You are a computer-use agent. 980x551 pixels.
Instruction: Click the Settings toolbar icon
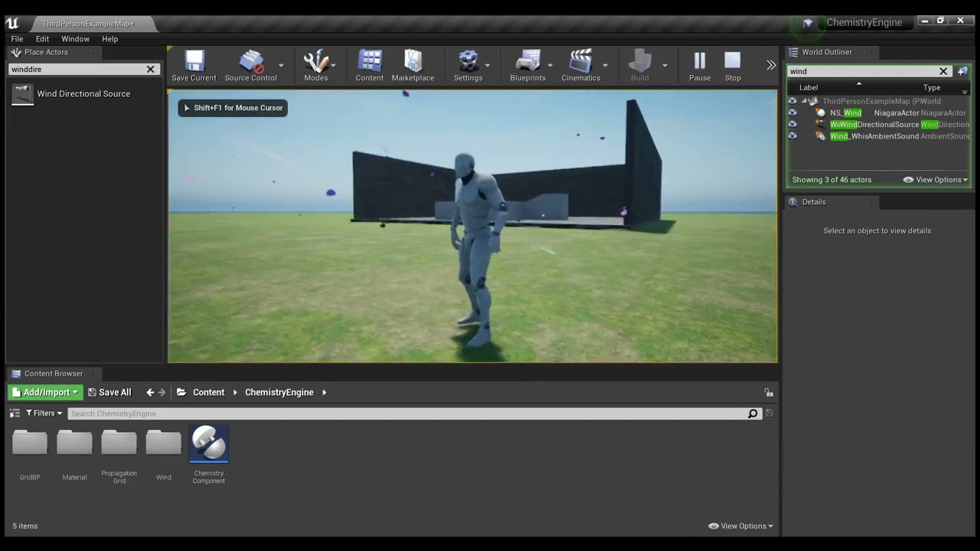tap(468, 66)
